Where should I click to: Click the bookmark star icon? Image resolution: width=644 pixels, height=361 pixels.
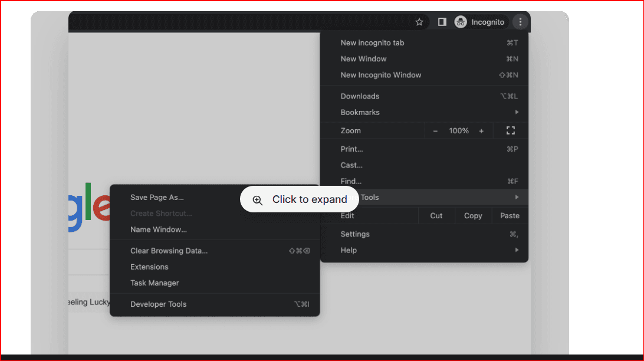pyautogui.click(x=419, y=22)
